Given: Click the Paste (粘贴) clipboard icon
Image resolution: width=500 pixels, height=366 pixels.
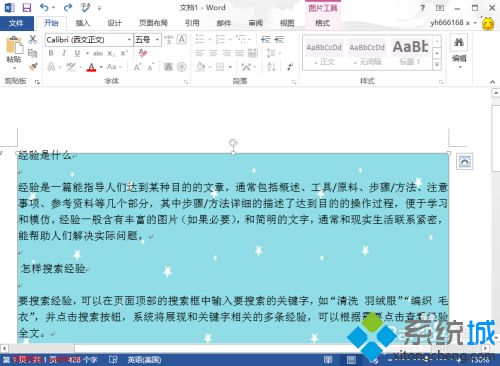Looking at the screenshot, I should coord(14,45).
